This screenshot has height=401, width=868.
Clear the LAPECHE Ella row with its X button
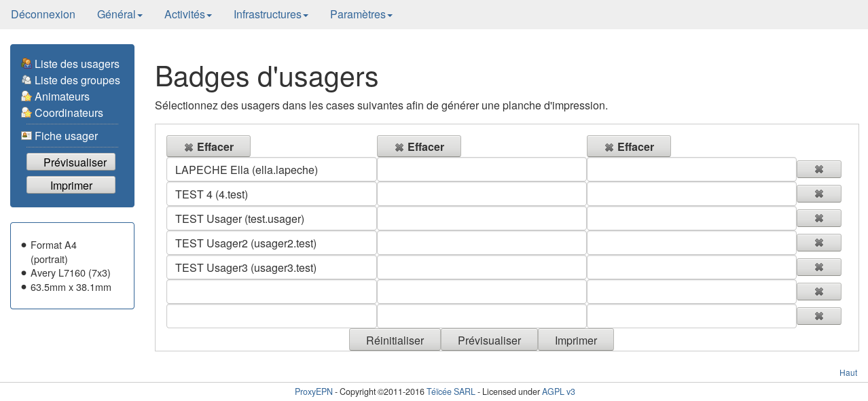pos(818,169)
